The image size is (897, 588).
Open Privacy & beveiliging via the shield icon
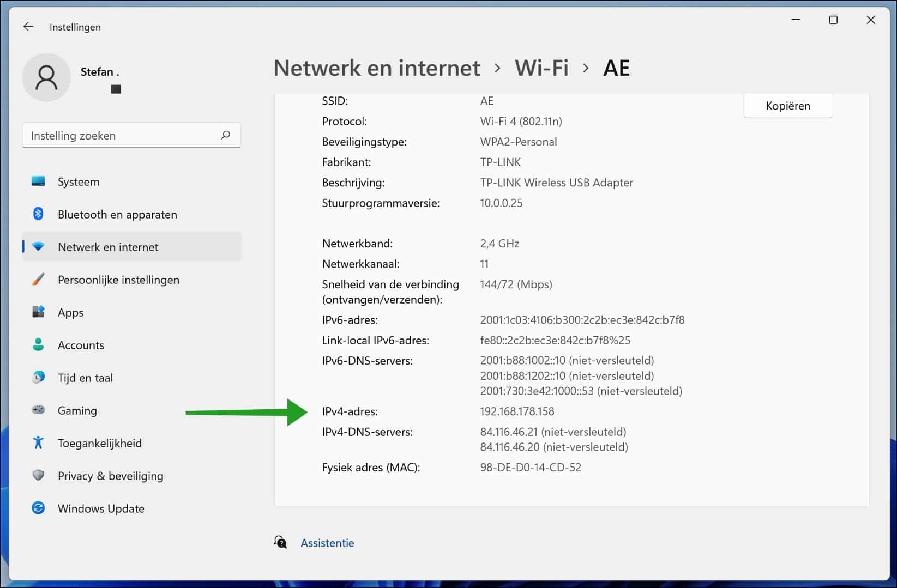[38, 475]
